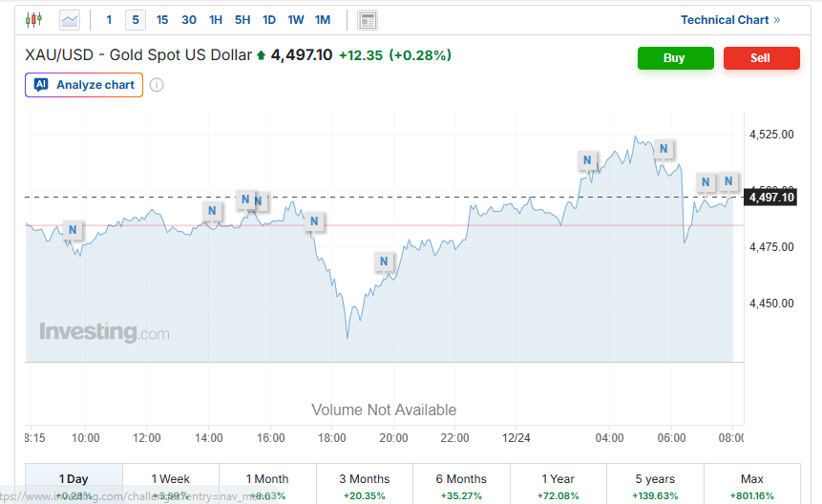The height and width of the screenshot is (504, 822).
Task: Open the news marker at chart peak near 06:00
Action: click(664, 149)
